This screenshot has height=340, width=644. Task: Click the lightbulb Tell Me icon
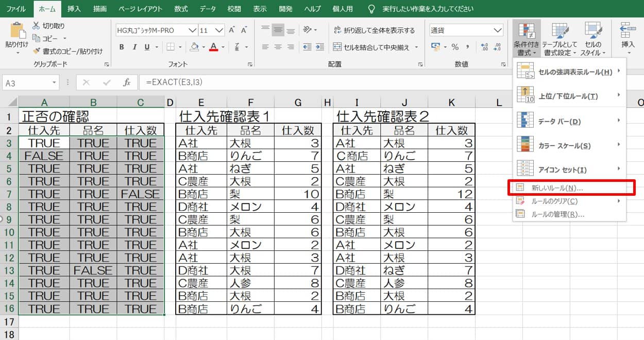(x=372, y=9)
